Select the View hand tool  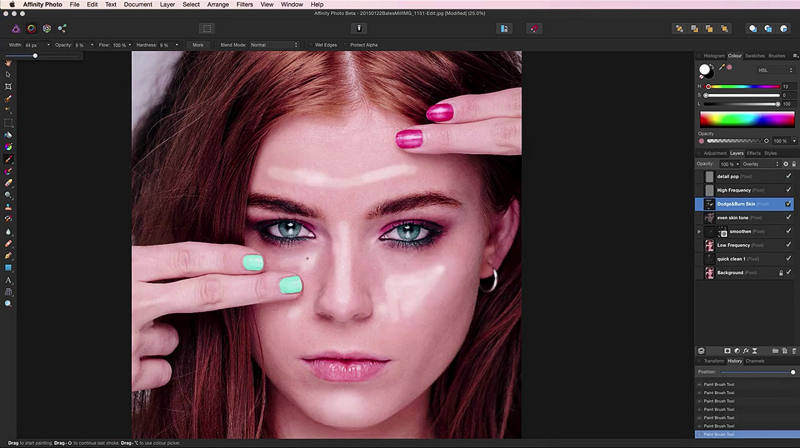[8, 62]
